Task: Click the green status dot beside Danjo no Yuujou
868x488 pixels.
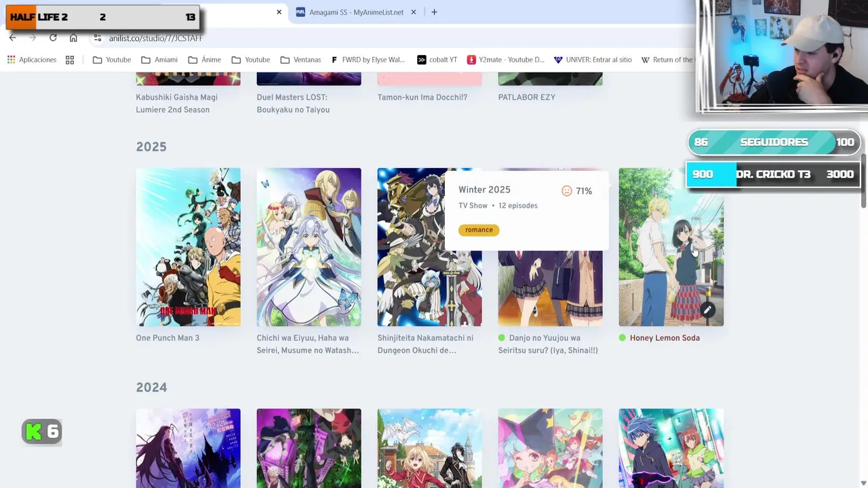Action: pos(502,338)
